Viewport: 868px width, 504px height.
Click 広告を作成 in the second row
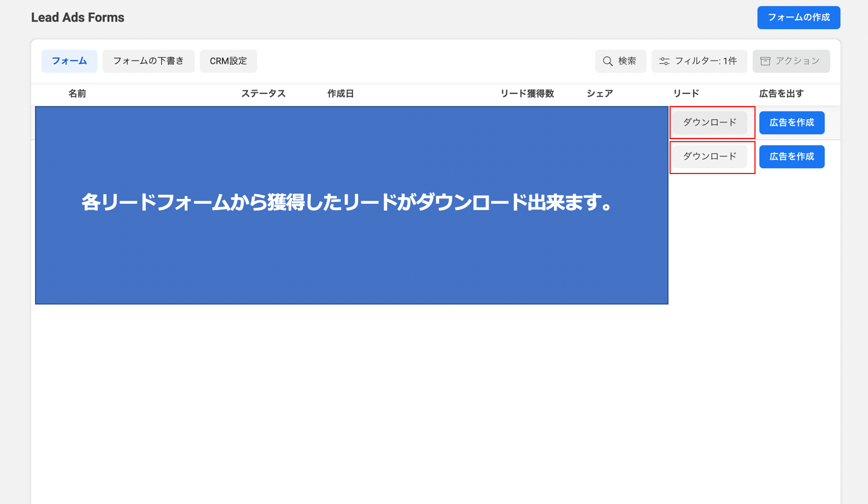792,157
